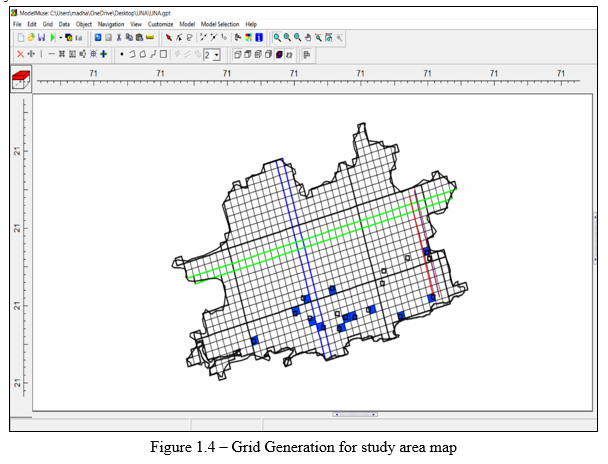Select the Create Rectangle Object tool
The height and width of the screenshot is (464, 608).
(164, 54)
